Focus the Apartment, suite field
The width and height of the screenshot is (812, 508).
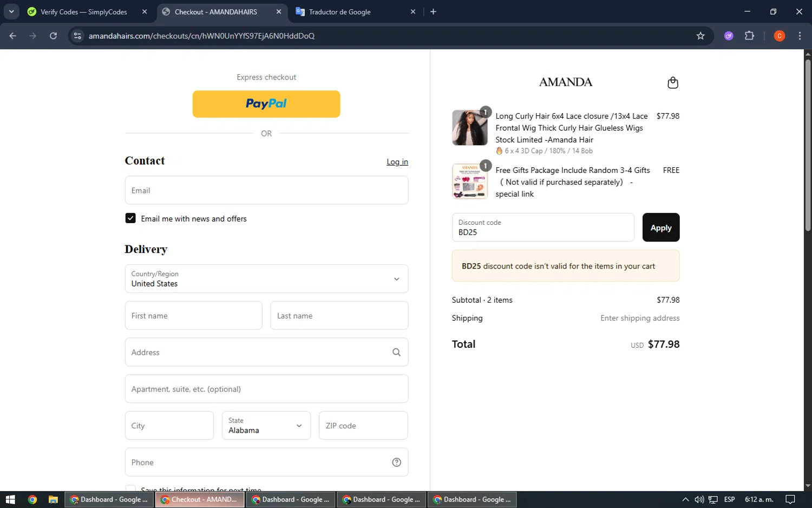tap(266, 389)
